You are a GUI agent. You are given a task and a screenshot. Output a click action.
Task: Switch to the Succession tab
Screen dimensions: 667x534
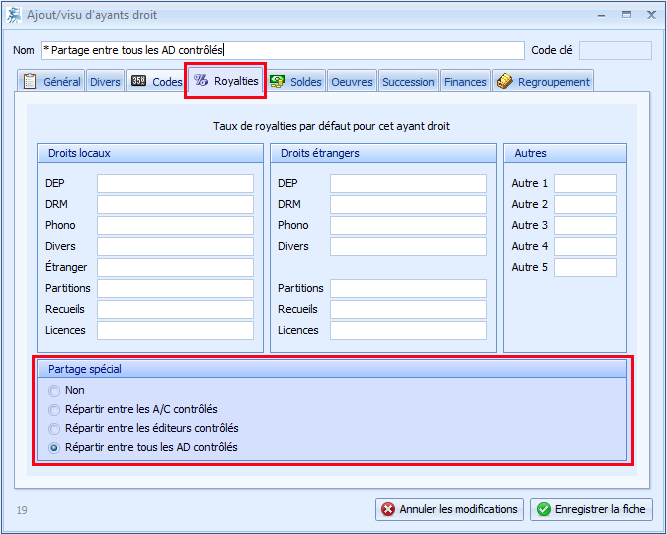[408, 82]
